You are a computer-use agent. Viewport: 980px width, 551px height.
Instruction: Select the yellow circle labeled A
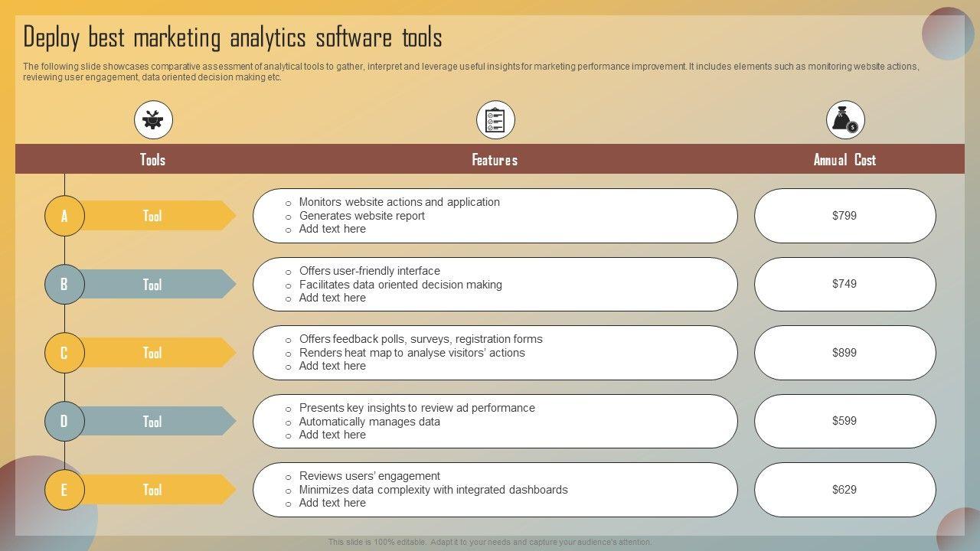(x=64, y=216)
